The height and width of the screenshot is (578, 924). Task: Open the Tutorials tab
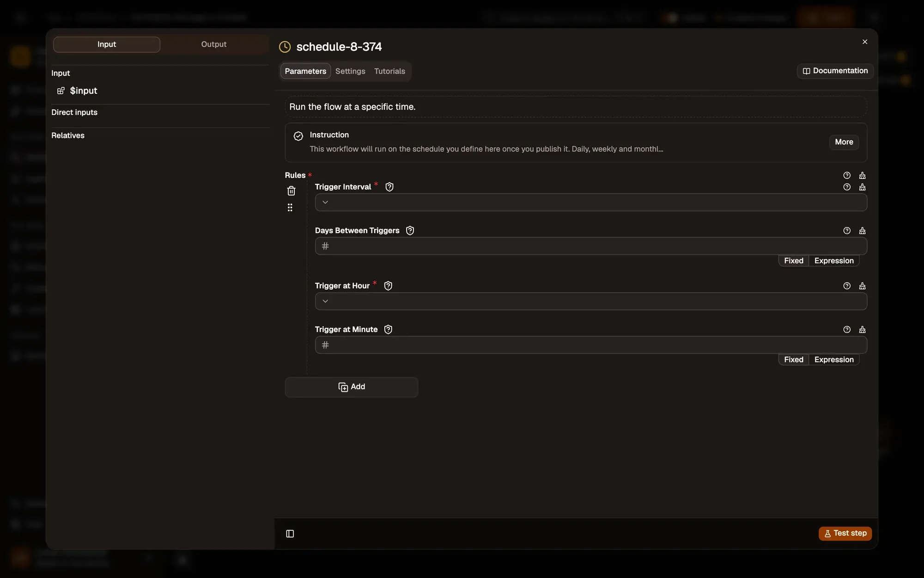click(389, 71)
